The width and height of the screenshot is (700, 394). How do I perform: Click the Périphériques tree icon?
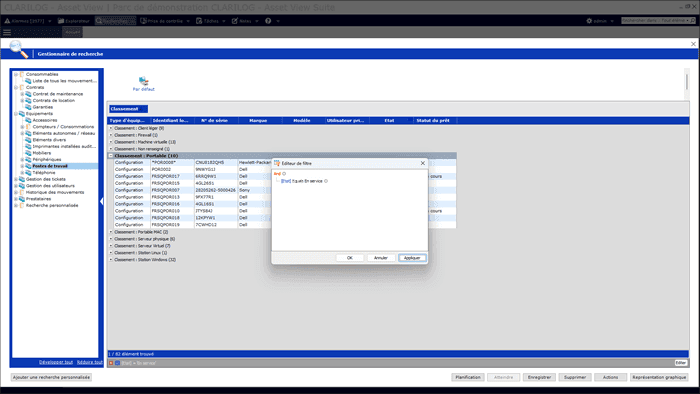(x=28, y=159)
